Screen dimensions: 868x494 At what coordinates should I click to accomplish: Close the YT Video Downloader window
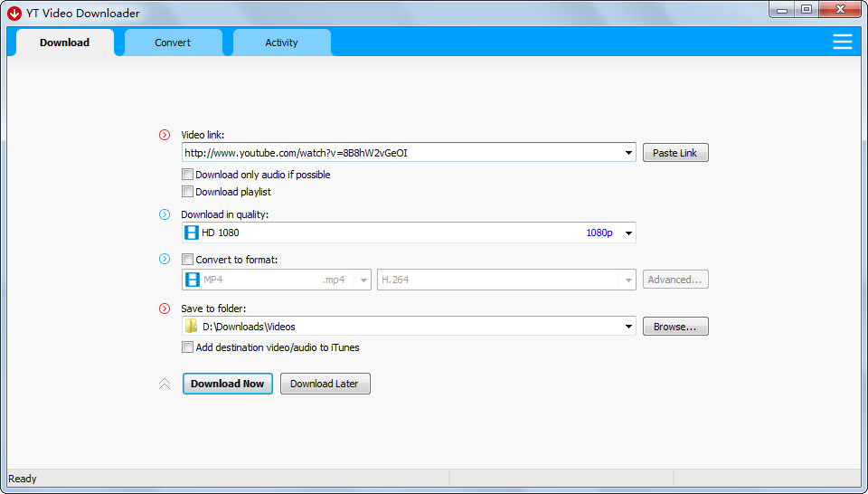[x=840, y=9]
